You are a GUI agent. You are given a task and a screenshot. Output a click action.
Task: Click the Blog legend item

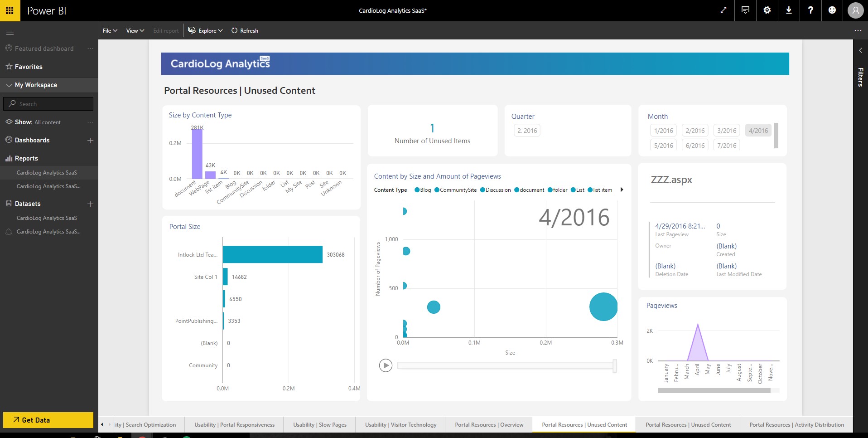click(x=423, y=190)
